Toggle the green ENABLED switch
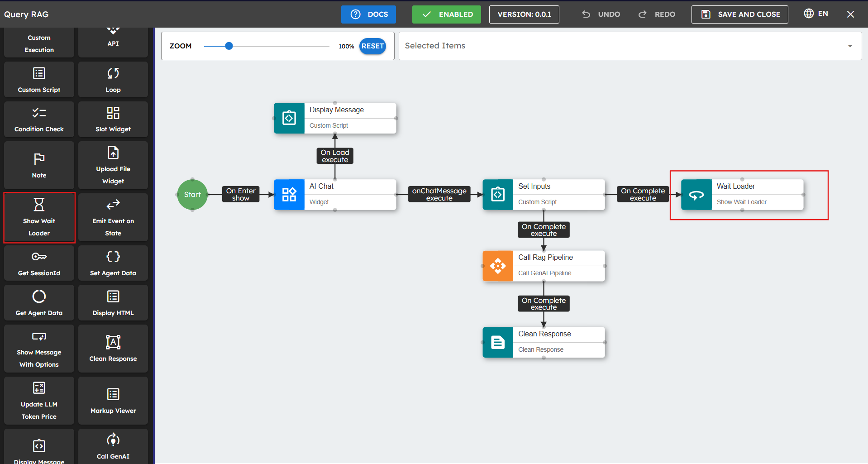This screenshot has height=464, width=868. pyautogui.click(x=446, y=14)
